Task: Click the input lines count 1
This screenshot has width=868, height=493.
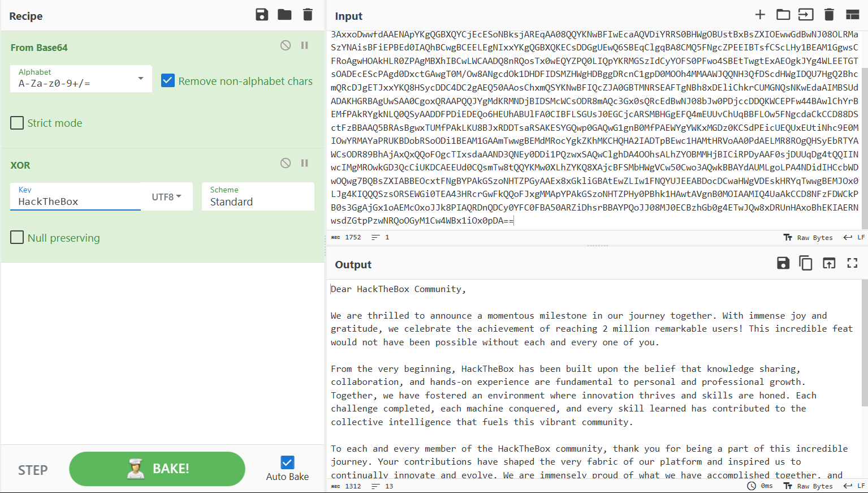Action: coord(381,238)
